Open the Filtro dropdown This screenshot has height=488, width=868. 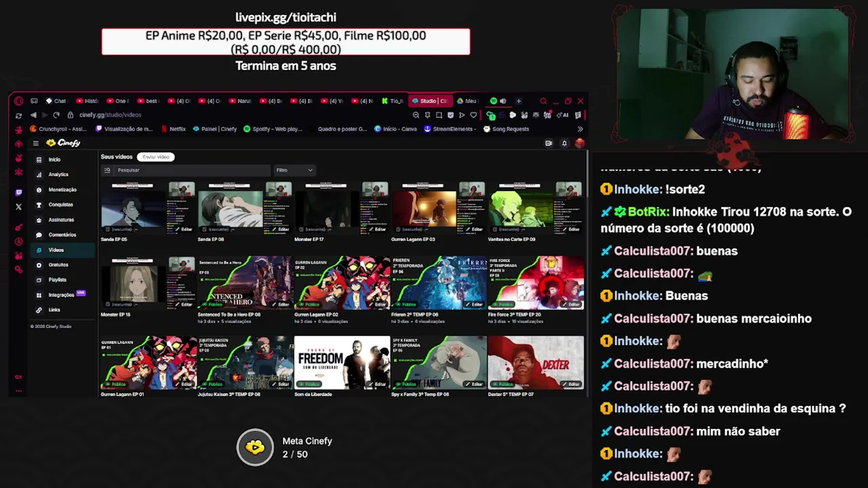294,170
